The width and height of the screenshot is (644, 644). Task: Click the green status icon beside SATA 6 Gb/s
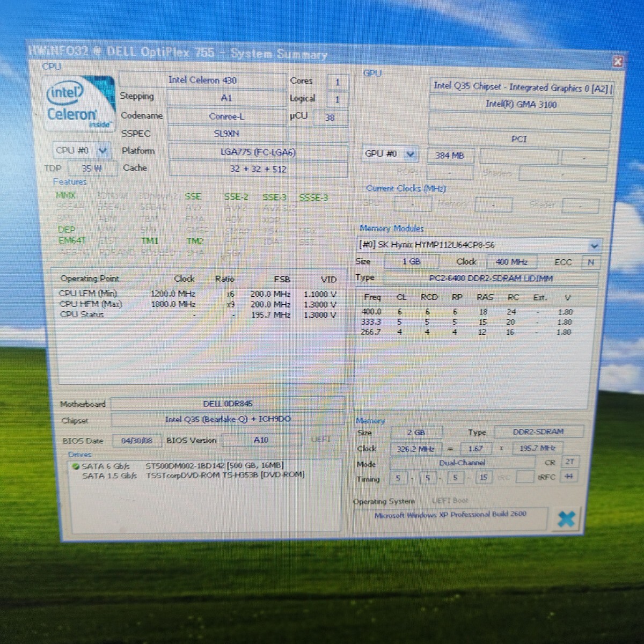pos(76,466)
